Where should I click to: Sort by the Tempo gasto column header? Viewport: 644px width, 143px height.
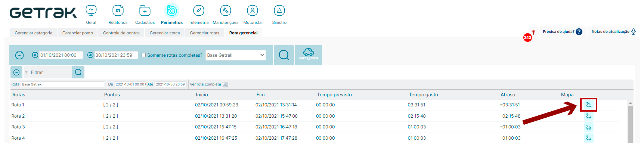423,95
